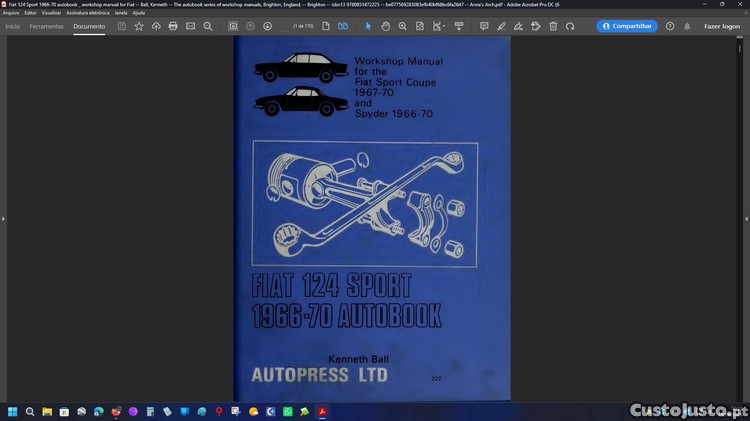Click the email envelope icon
The width and height of the screenshot is (750, 421).
190,26
